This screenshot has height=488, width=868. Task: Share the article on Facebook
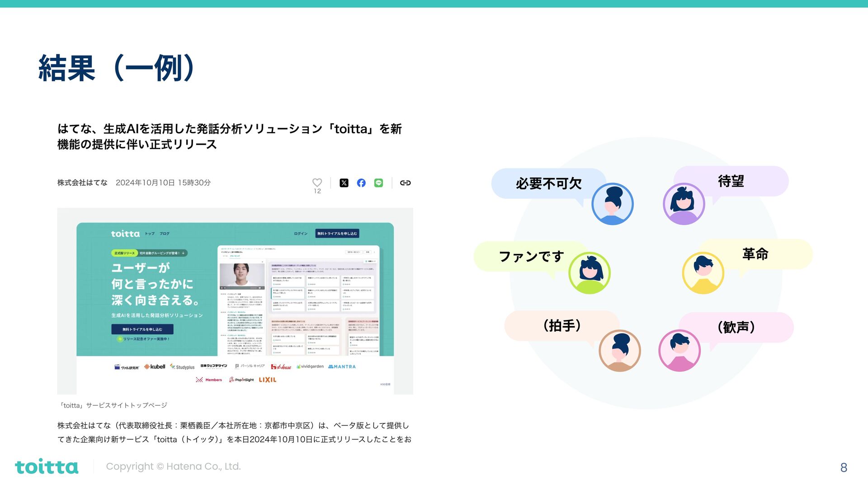point(361,183)
